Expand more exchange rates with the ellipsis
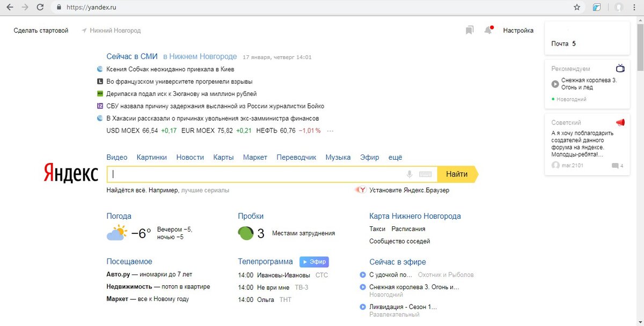This screenshot has height=326, width=644. click(x=330, y=131)
